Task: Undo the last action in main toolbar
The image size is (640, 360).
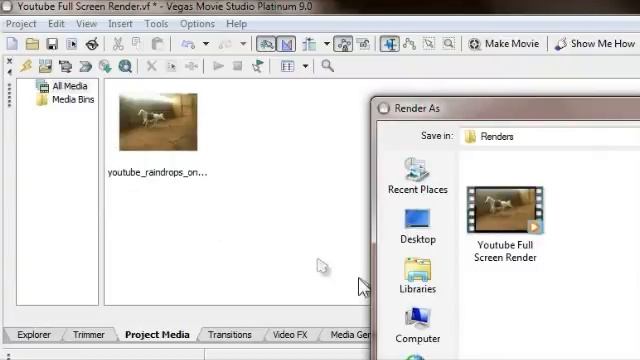Action: (x=188, y=44)
